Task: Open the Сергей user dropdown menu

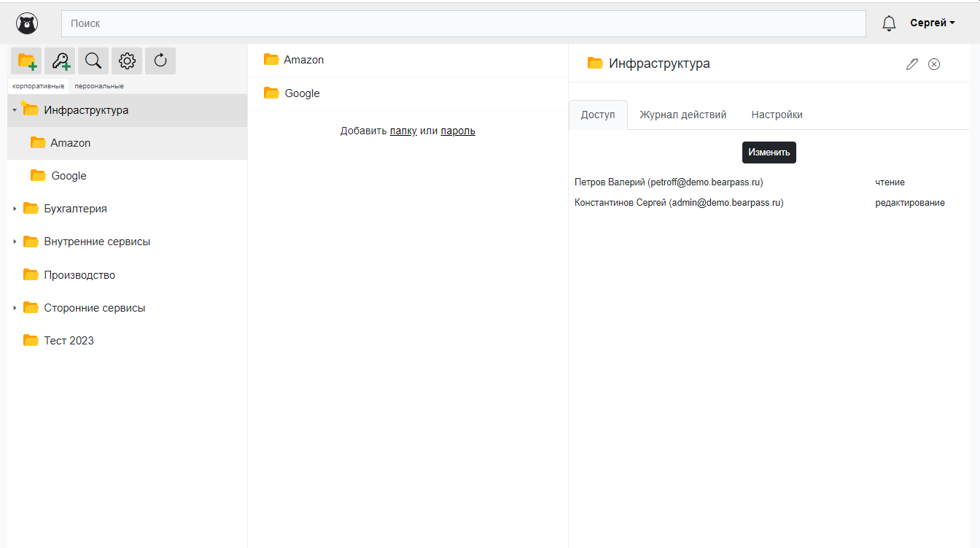Action: 933,23
